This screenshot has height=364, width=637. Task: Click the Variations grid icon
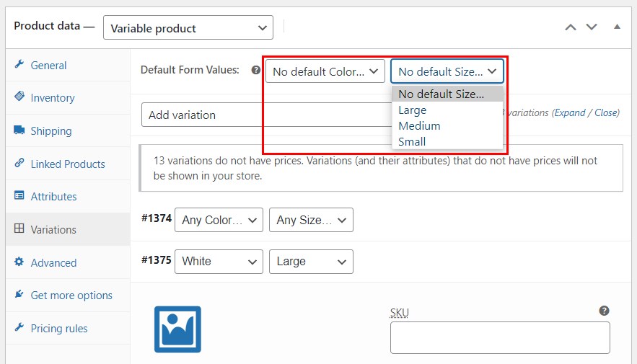pyautogui.click(x=19, y=228)
